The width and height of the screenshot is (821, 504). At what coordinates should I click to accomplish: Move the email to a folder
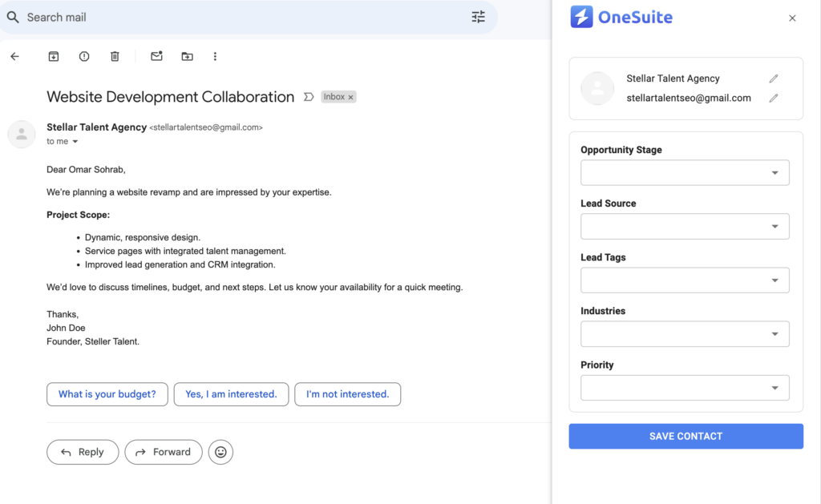[186, 56]
